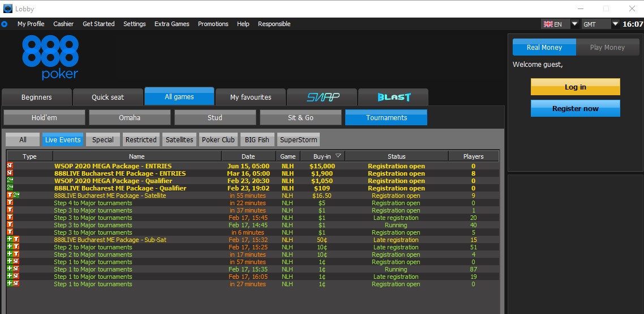Select the Omaha game type button

(x=130, y=117)
